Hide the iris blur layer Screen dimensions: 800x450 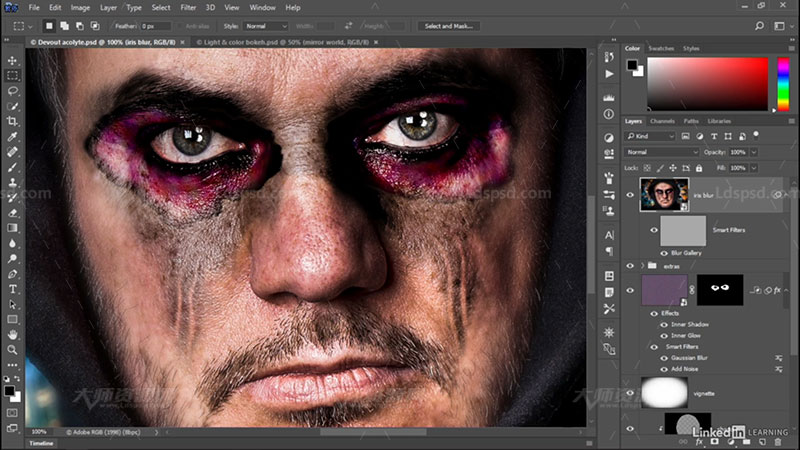(630, 195)
